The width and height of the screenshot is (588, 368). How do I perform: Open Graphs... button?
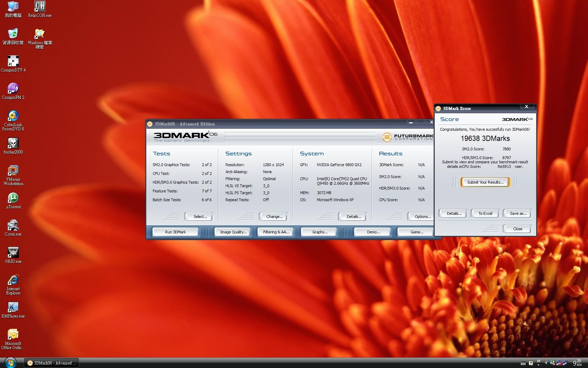pos(320,232)
